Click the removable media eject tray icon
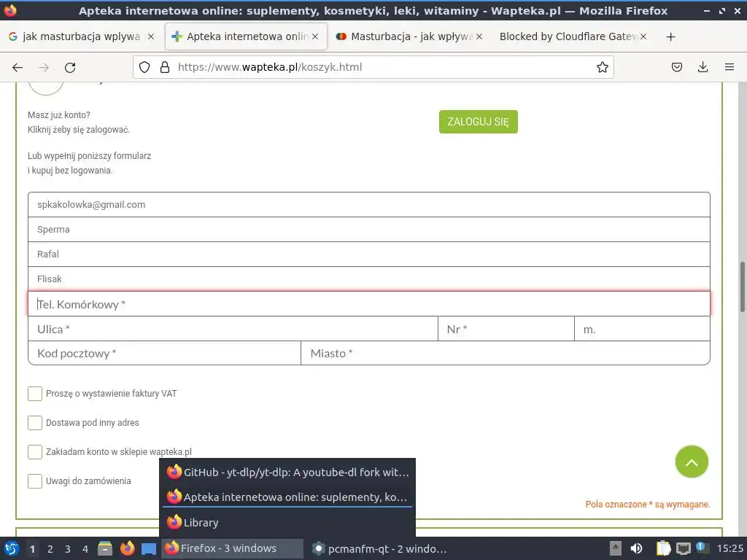Screen dimensions: 747x560 point(616,548)
